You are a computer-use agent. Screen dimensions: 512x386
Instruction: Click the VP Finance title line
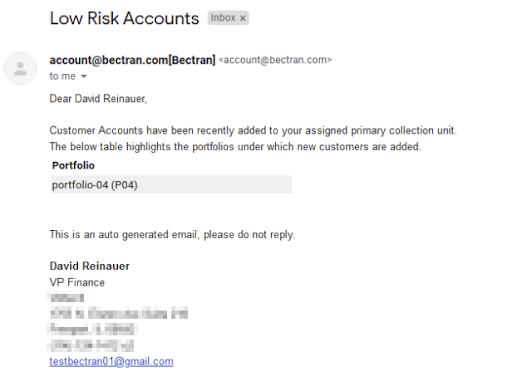[x=77, y=282]
